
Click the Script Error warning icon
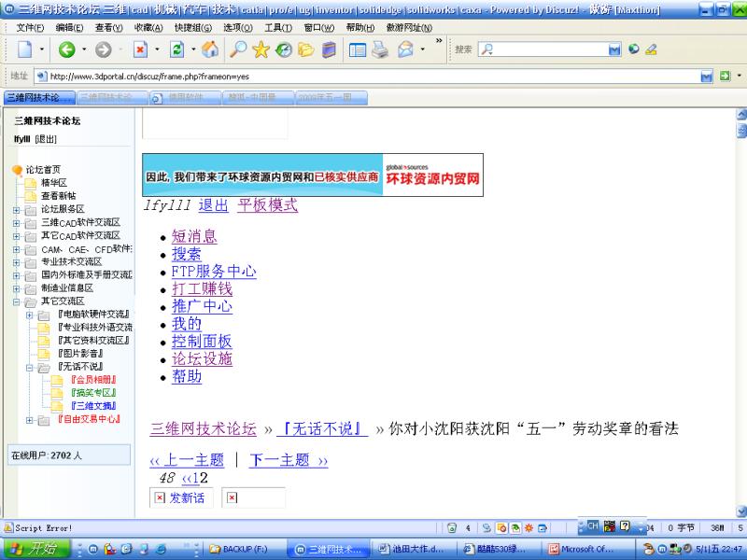[x=8, y=527]
